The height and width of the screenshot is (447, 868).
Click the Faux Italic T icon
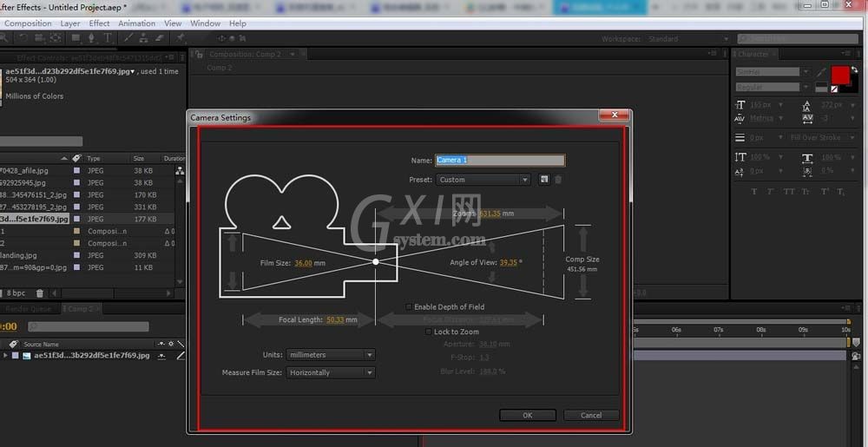770,192
